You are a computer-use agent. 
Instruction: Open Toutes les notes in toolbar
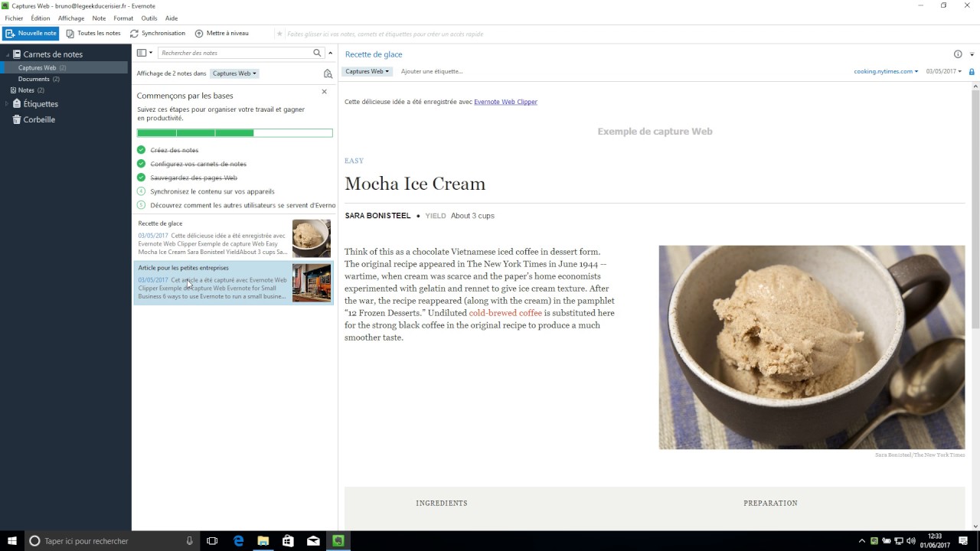[x=93, y=34]
